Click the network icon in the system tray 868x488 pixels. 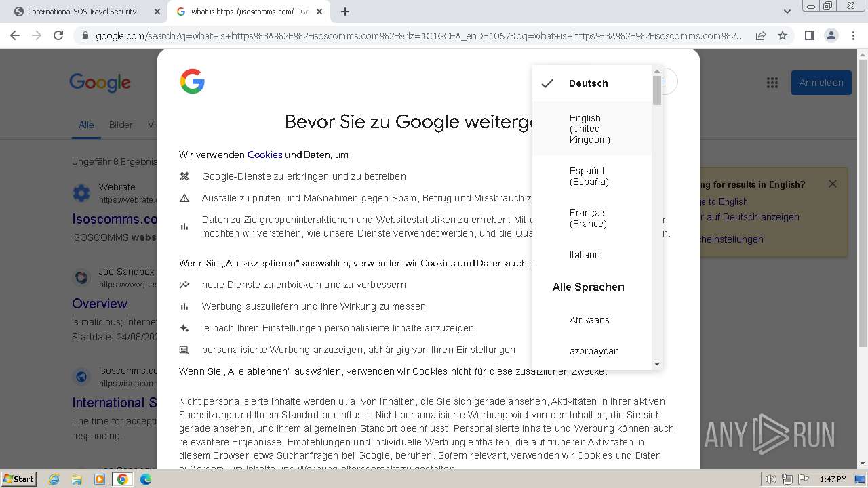click(x=787, y=479)
